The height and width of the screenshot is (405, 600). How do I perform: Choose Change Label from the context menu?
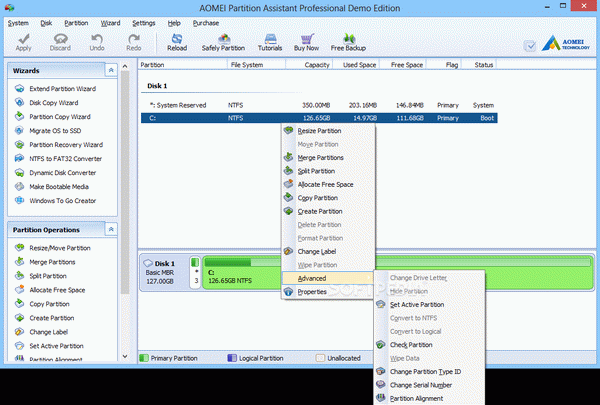pos(328,251)
